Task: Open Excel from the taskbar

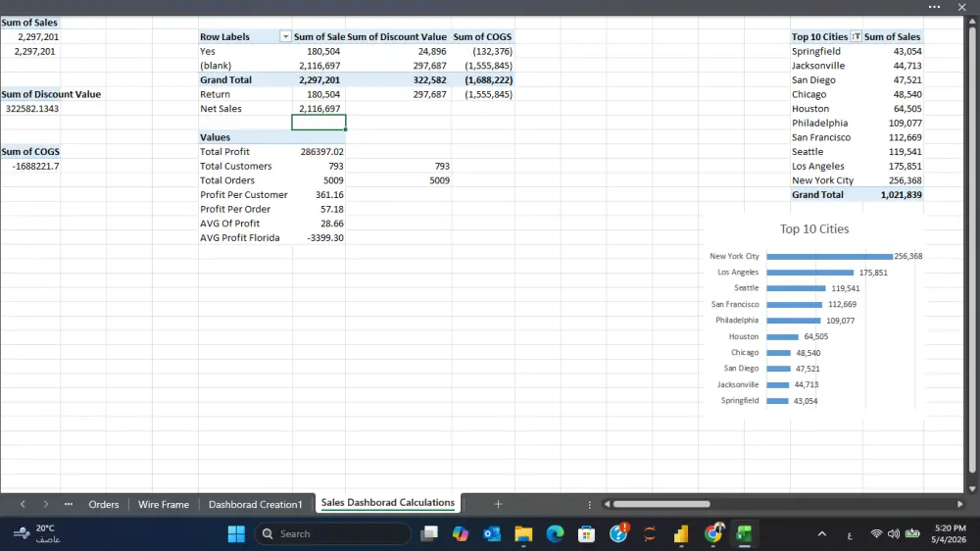Action: [744, 534]
